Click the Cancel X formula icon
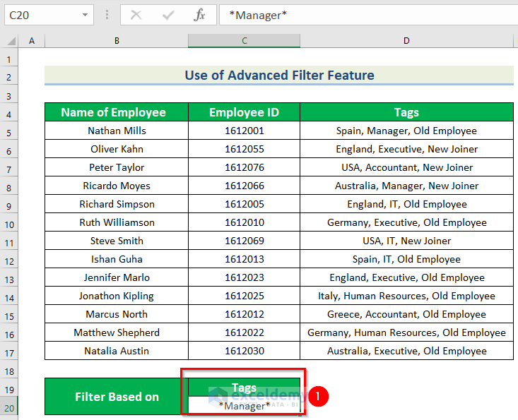 coord(136,15)
